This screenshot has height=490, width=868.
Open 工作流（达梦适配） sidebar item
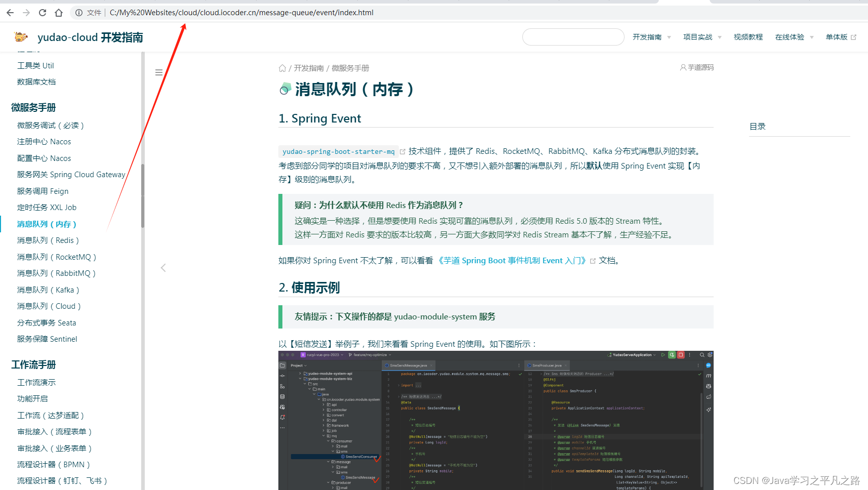click(51, 415)
